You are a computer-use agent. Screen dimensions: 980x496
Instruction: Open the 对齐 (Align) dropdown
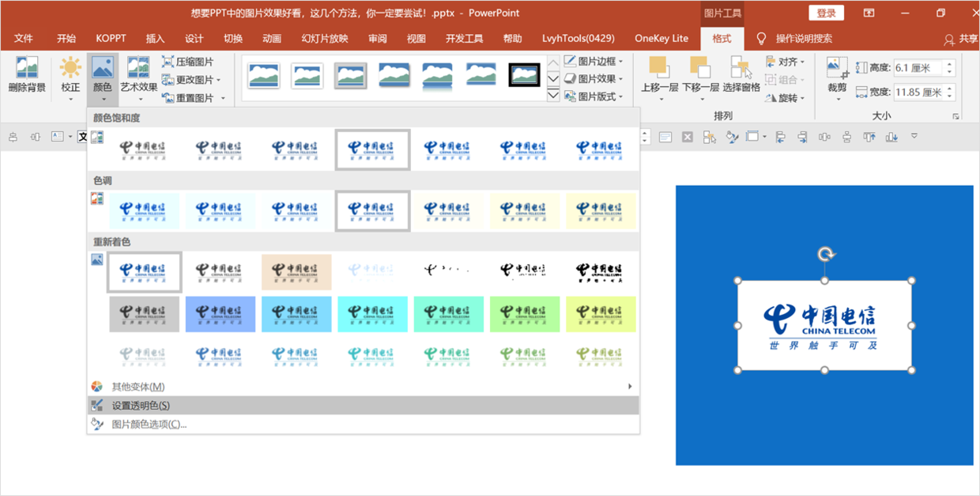[786, 62]
